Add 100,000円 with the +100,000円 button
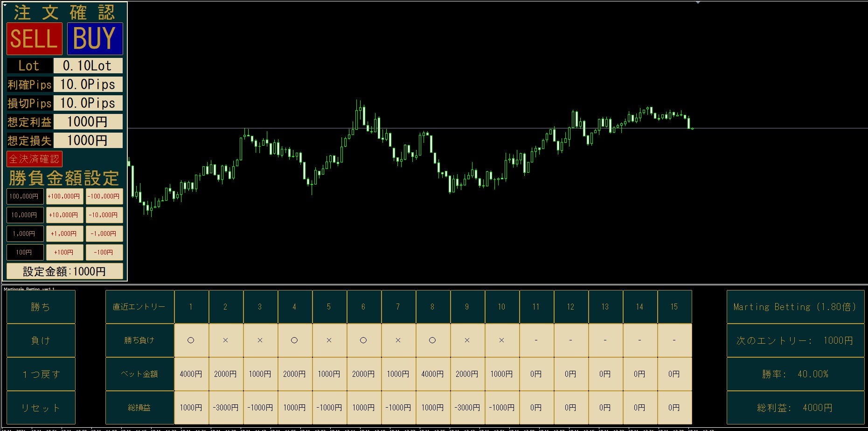The width and height of the screenshot is (868, 431). 64,196
